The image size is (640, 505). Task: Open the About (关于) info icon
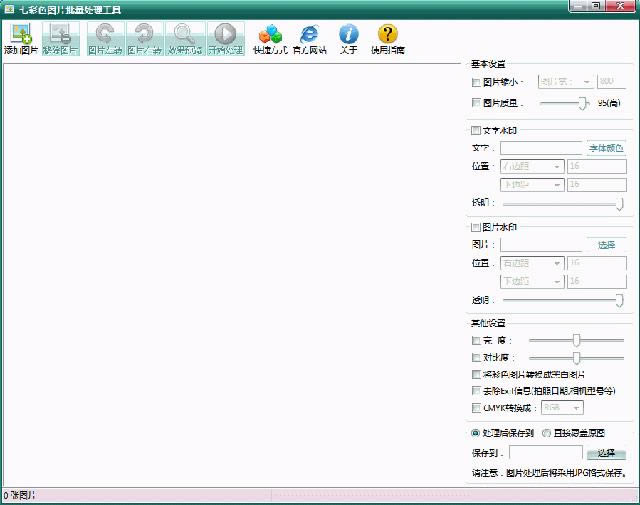(348, 37)
